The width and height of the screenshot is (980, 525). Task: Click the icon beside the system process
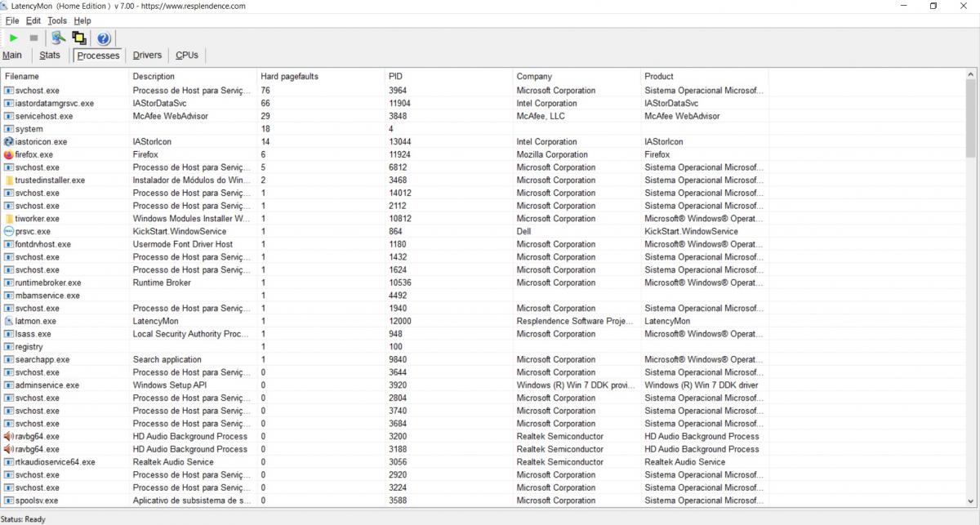[x=9, y=129]
